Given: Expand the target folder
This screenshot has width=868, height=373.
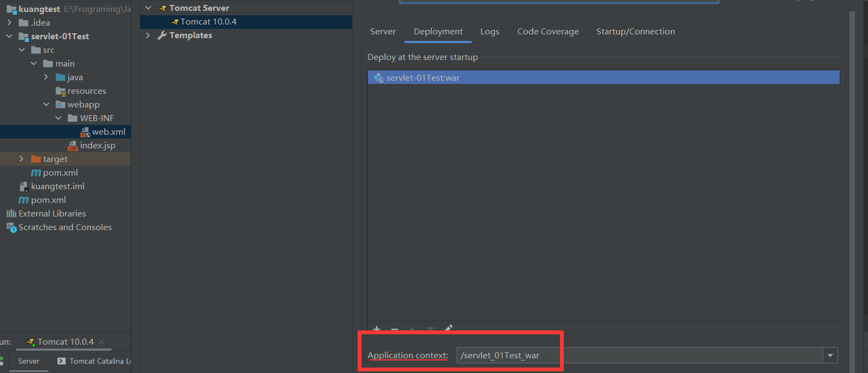Looking at the screenshot, I should point(21,159).
